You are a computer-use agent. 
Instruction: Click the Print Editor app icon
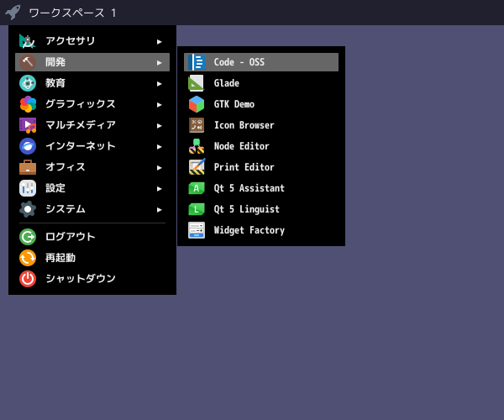pyautogui.click(x=197, y=167)
